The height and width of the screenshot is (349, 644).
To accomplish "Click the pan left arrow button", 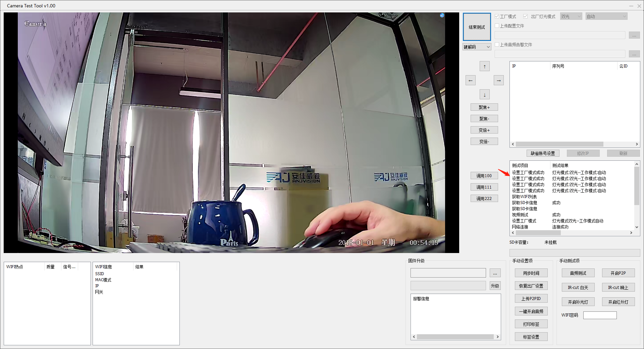I will pos(470,81).
